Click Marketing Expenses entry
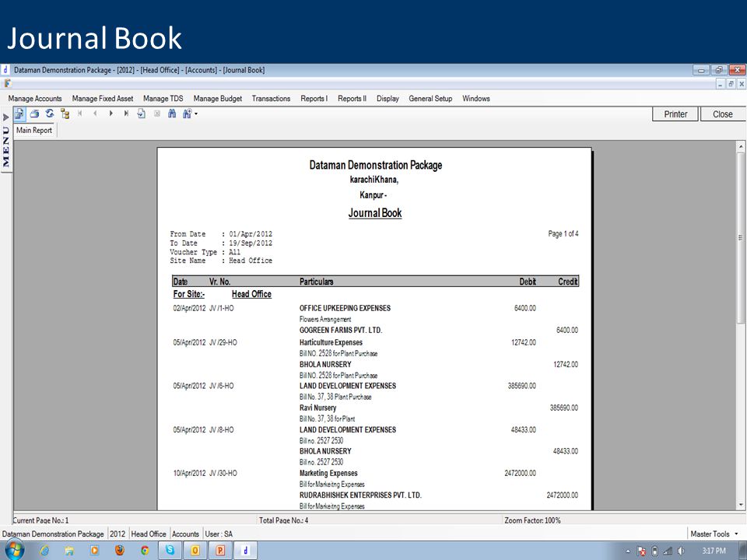The image size is (747, 560). (328, 473)
